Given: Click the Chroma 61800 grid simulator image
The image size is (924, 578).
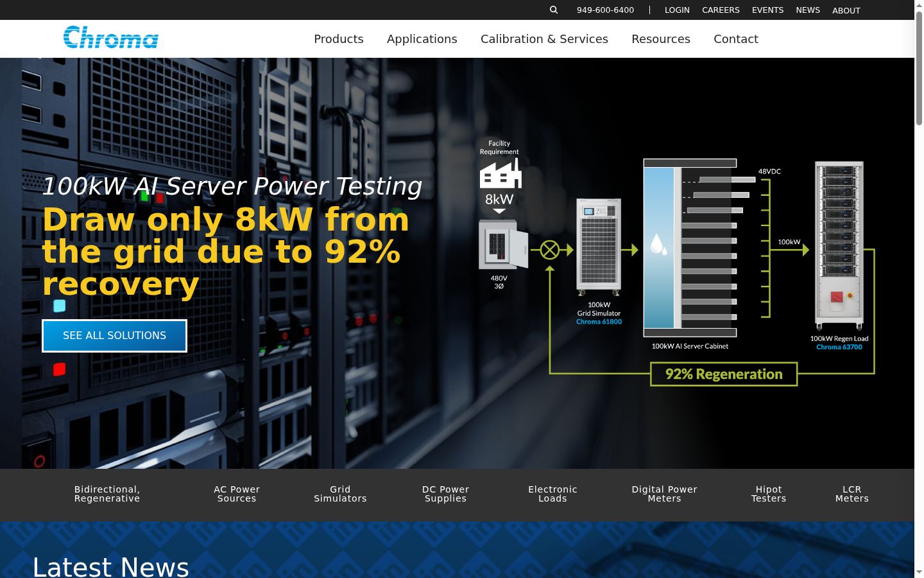Looking at the screenshot, I should (599, 247).
